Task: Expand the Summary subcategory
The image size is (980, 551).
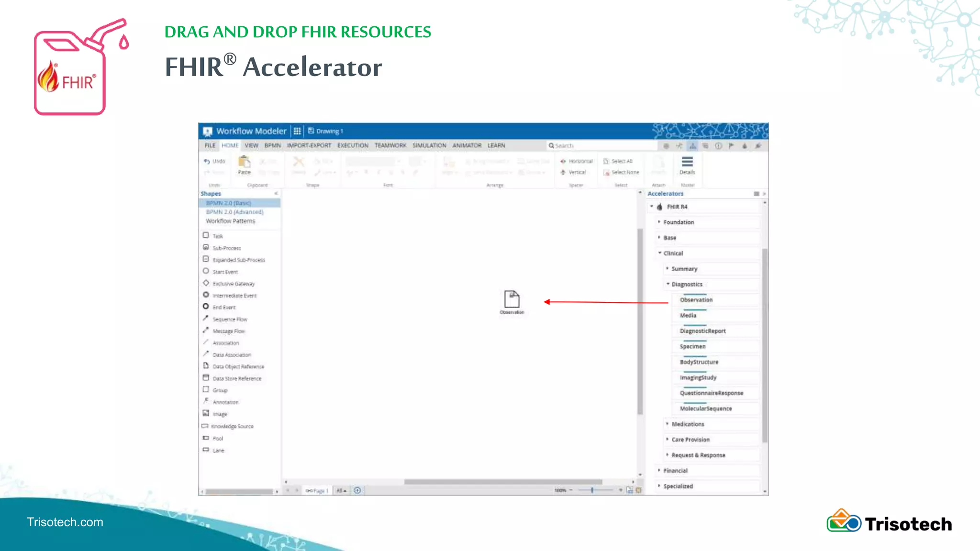Action: pyautogui.click(x=668, y=269)
